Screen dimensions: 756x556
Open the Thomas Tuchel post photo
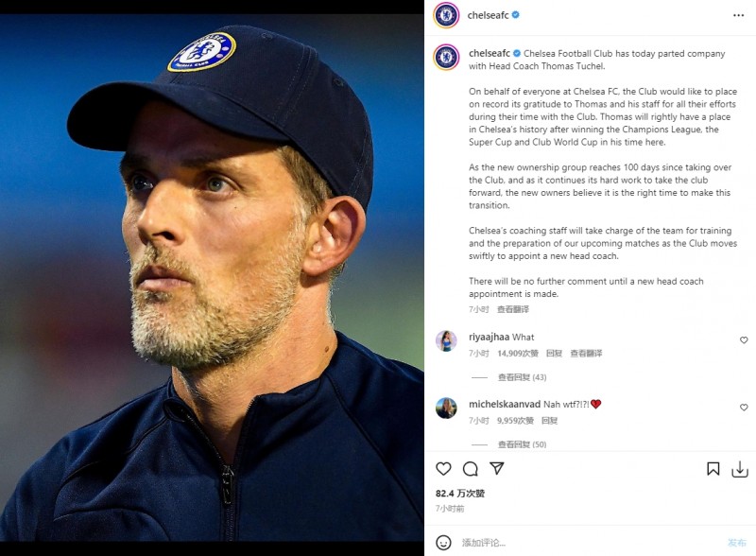click(212, 277)
